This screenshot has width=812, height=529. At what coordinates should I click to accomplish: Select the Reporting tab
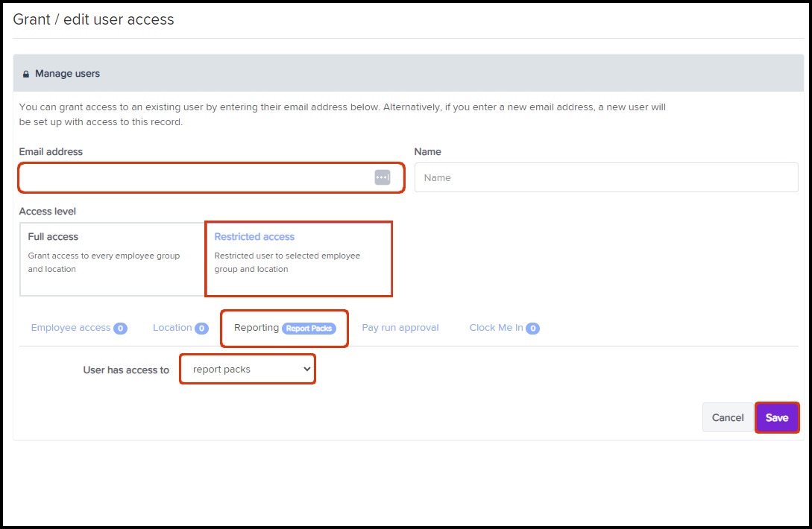(256, 328)
